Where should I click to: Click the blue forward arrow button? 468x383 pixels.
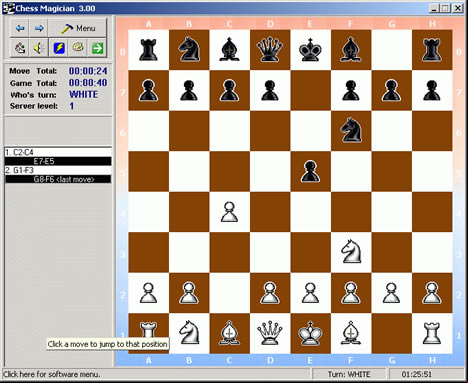click(x=39, y=28)
